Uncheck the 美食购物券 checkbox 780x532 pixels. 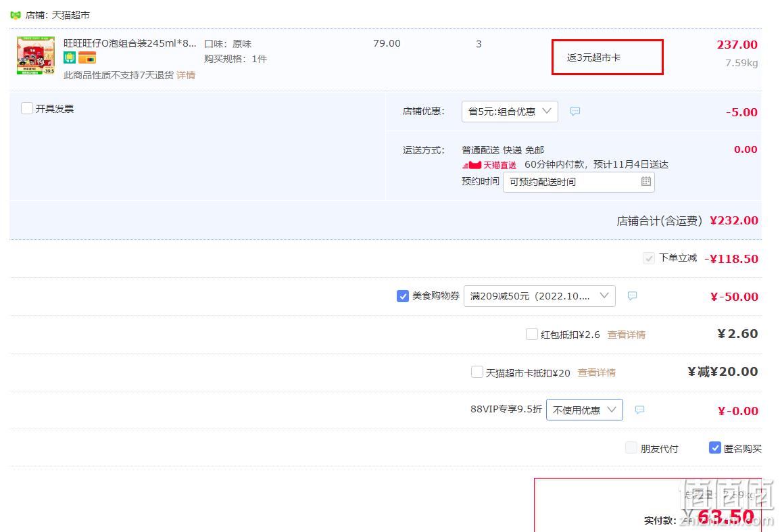click(403, 296)
